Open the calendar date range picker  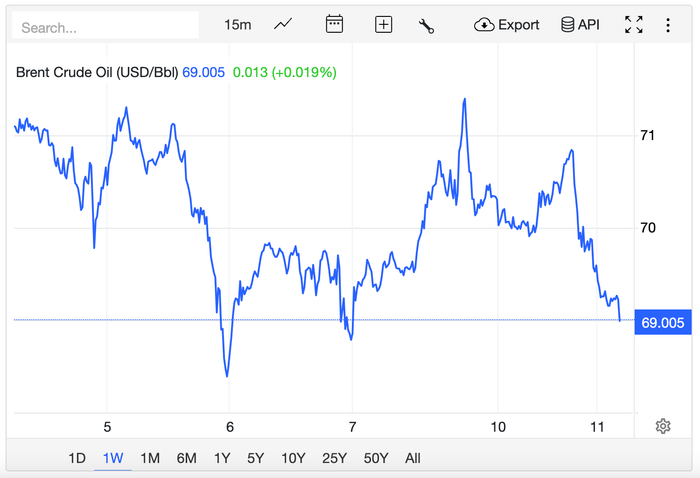click(x=334, y=24)
